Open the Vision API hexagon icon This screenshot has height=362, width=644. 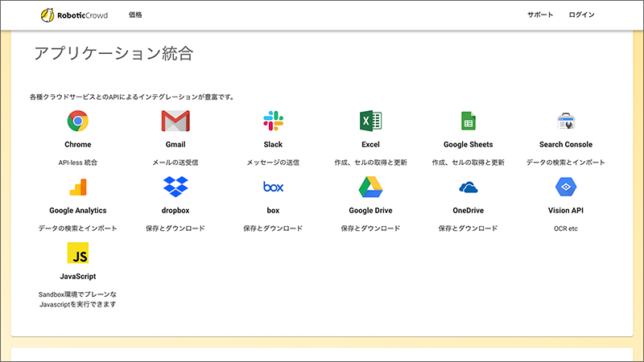566,187
